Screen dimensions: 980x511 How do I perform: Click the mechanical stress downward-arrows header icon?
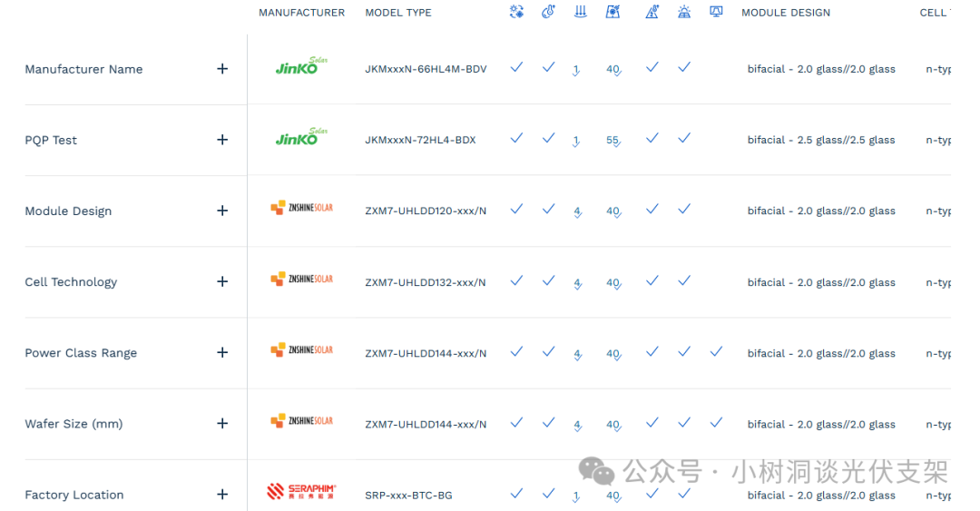tap(581, 12)
